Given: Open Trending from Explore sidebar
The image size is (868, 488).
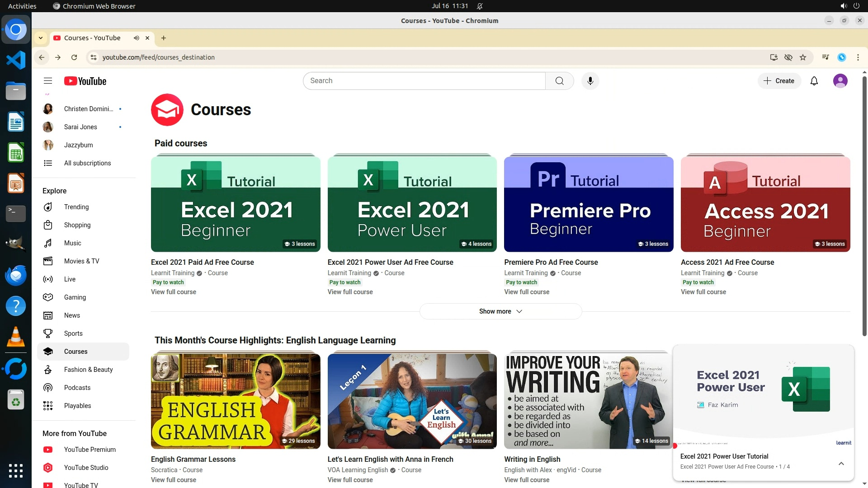Looking at the screenshot, I should (76, 207).
